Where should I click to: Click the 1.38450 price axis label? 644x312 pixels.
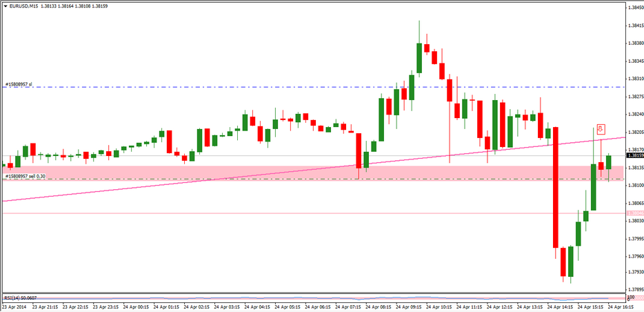634,8
